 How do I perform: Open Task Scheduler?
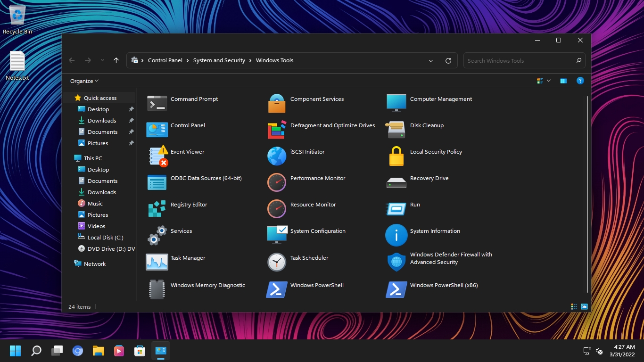click(310, 258)
